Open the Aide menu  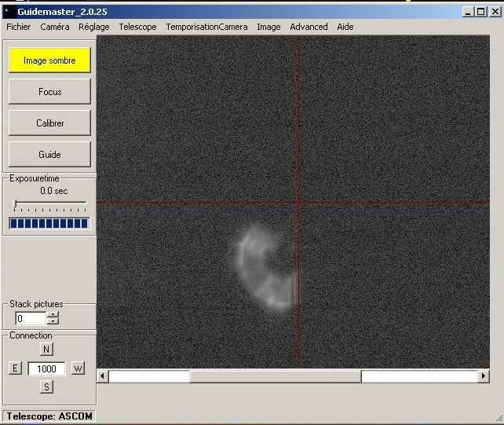[345, 27]
